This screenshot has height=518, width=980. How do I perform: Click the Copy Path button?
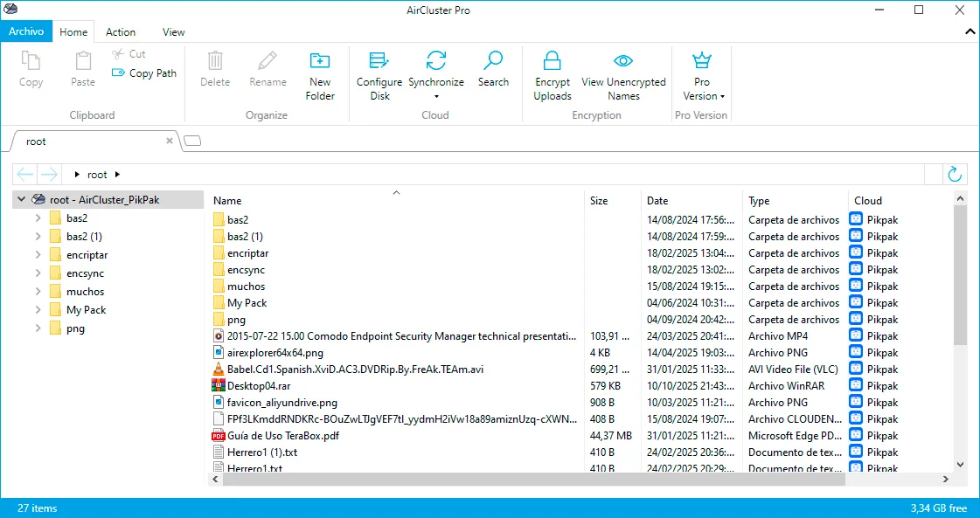(144, 73)
